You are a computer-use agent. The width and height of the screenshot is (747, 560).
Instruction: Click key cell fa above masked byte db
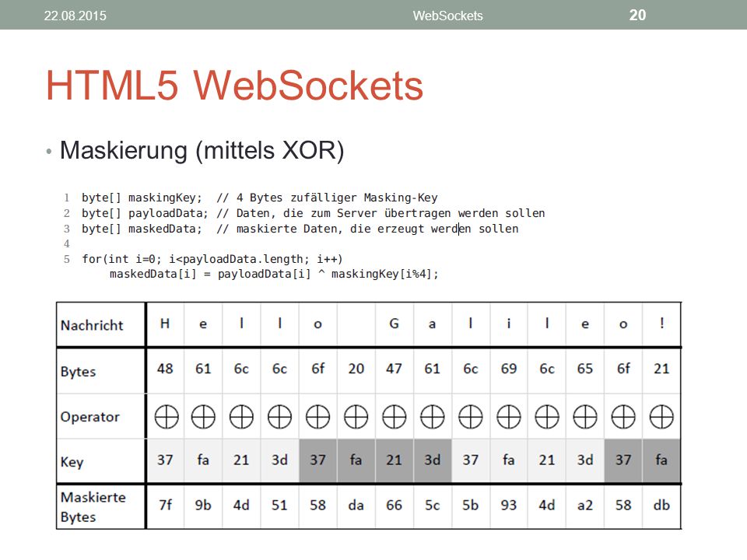pos(661,460)
